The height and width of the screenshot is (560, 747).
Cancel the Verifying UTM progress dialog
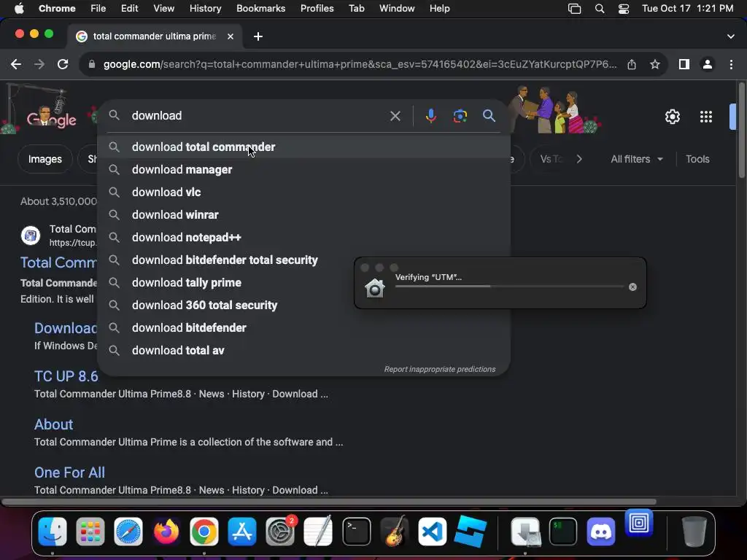pyautogui.click(x=632, y=287)
